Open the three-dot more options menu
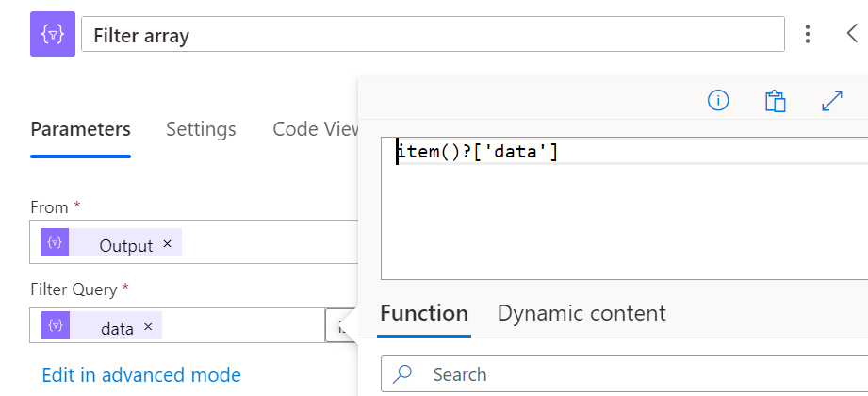Viewport: 868px width, 396px height. coord(807,35)
